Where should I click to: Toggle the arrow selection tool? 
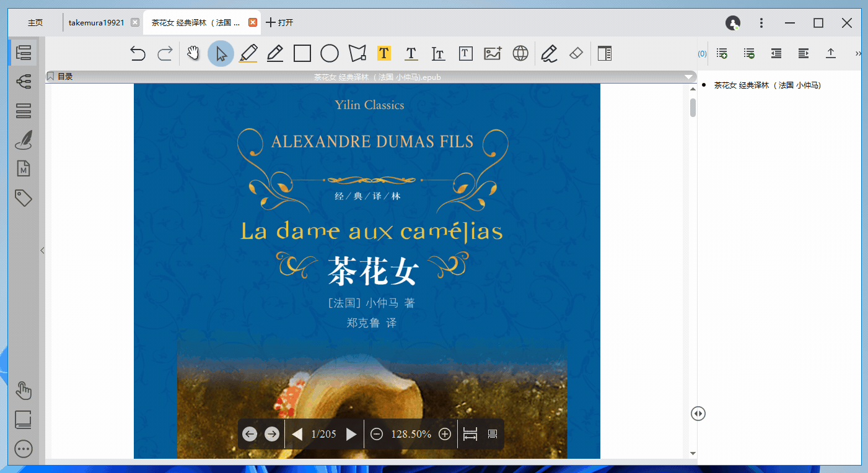coord(220,53)
